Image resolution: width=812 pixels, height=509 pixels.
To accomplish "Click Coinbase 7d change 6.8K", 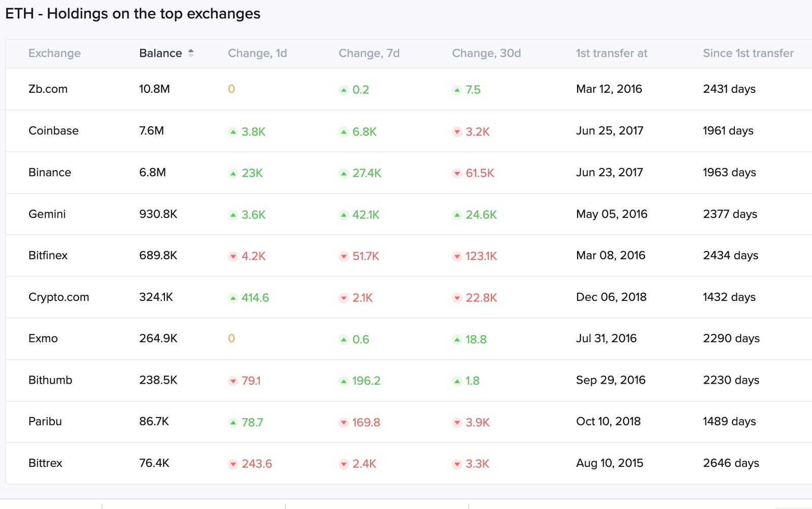I will (x=364, y=131).
